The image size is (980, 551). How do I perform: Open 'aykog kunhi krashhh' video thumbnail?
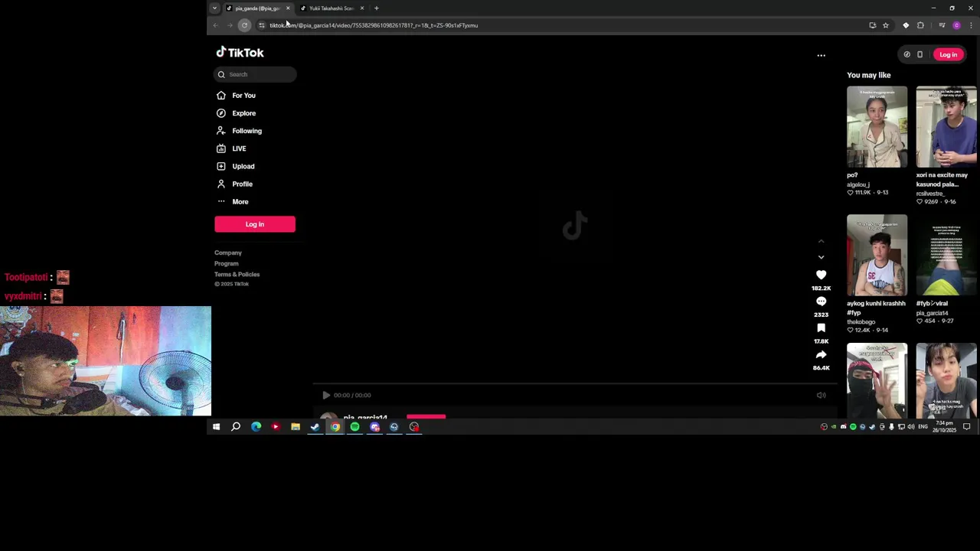[877, 255]
